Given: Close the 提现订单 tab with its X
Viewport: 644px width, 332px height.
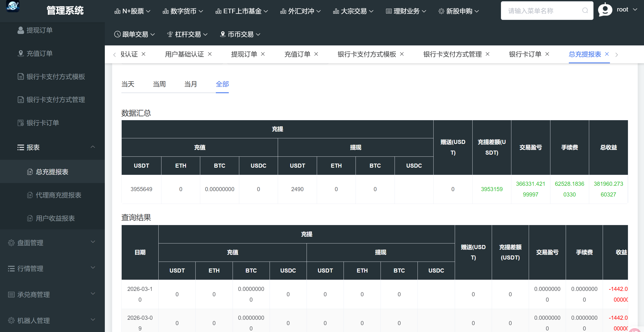Looking at the screenshot, I should point(263,54).
